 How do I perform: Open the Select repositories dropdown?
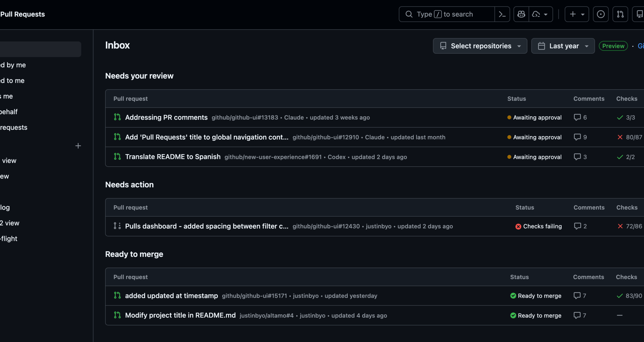(480, 46)
